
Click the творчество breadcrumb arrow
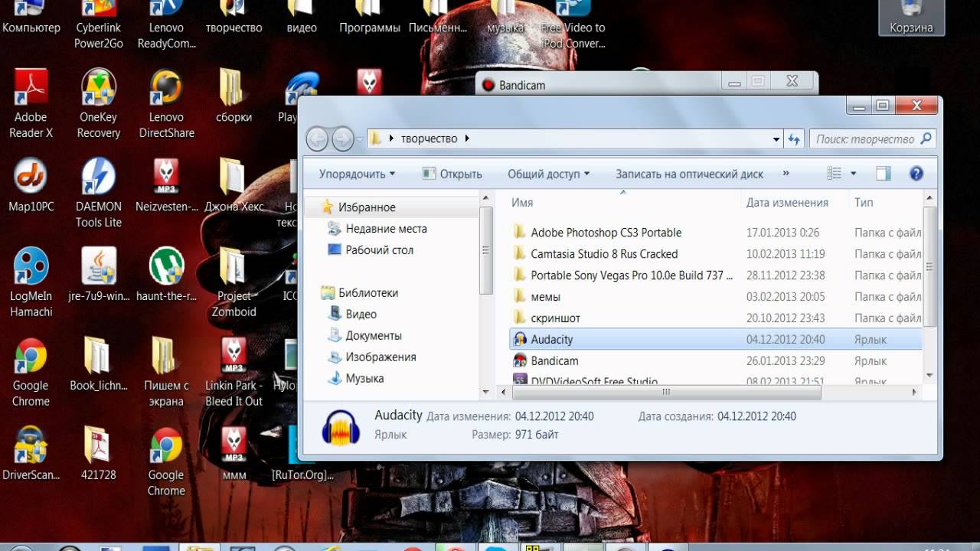click(x=467, y=139)
